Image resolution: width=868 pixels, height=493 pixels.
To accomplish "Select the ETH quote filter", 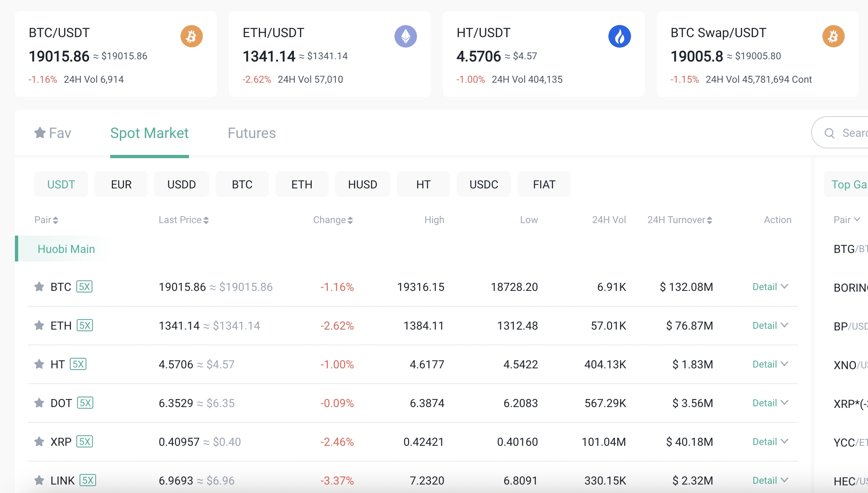I will pyautogui.click(x=302, y=184).
